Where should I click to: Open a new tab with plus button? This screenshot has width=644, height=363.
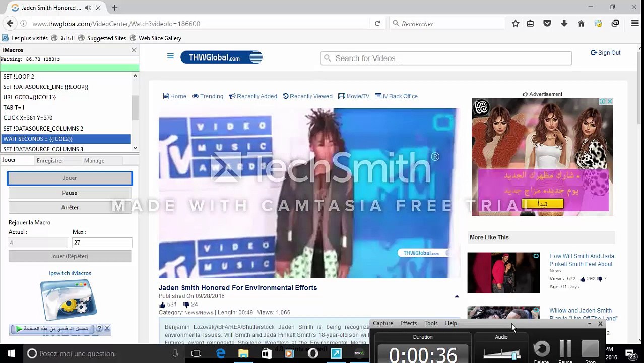114,8
